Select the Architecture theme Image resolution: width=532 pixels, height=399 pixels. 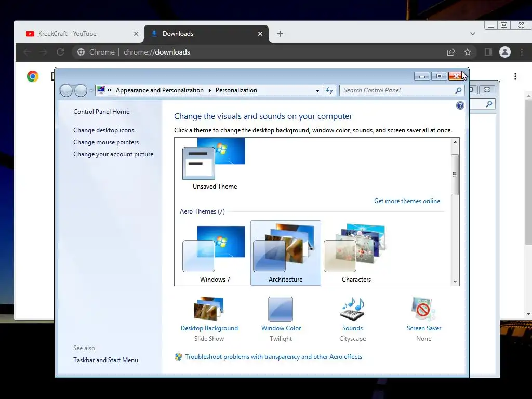click(x=285, y=253)
